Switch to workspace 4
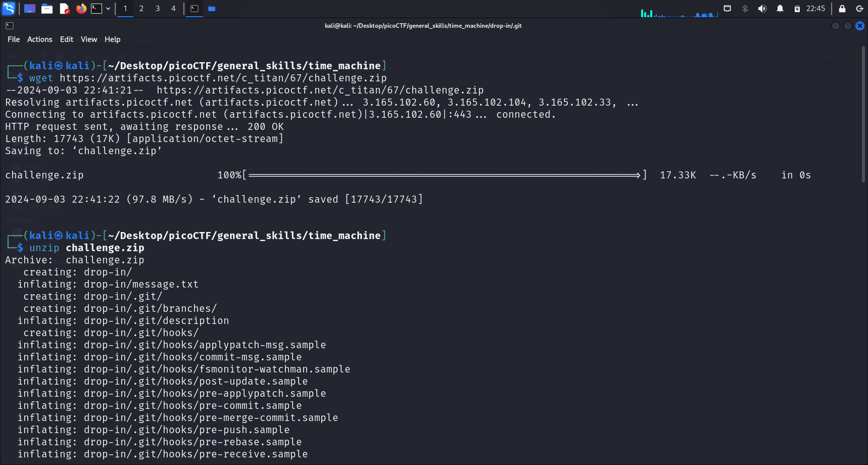The height and width of the screenshot is (465, 868). pyautogui.click(x=173, y=9)
